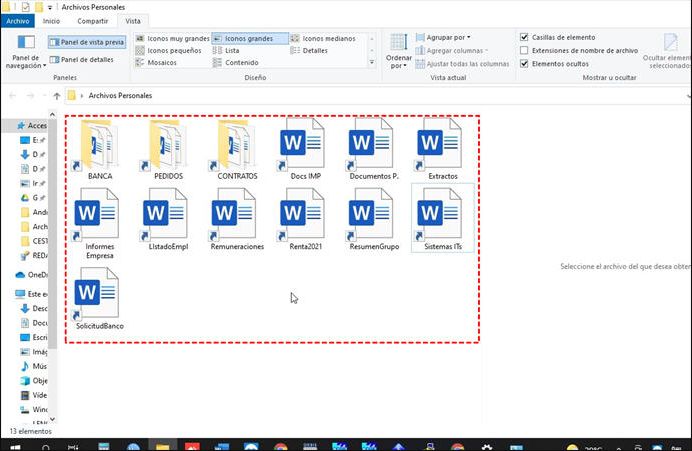Toggle the Panel de detalles

[x=82, y=60]
